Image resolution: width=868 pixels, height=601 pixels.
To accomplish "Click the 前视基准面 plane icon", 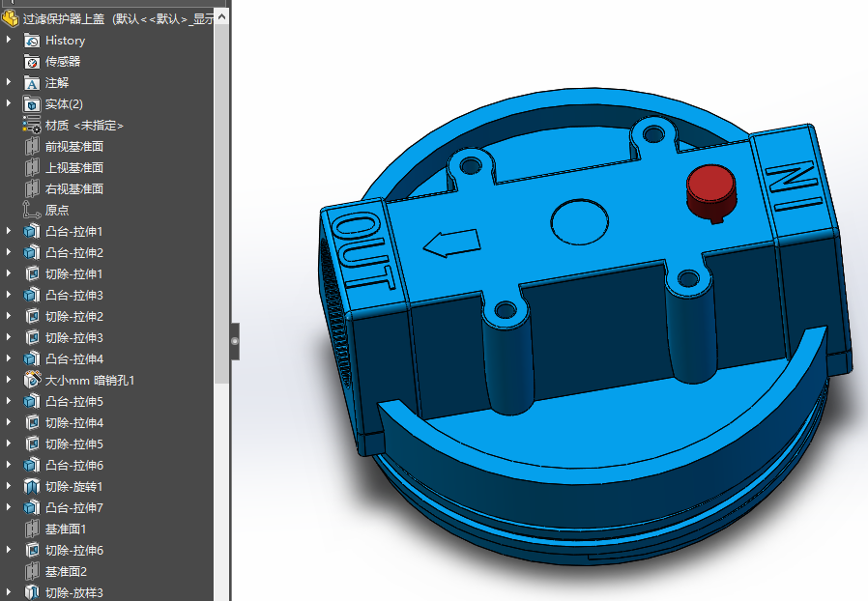I will tap(32, 147).
